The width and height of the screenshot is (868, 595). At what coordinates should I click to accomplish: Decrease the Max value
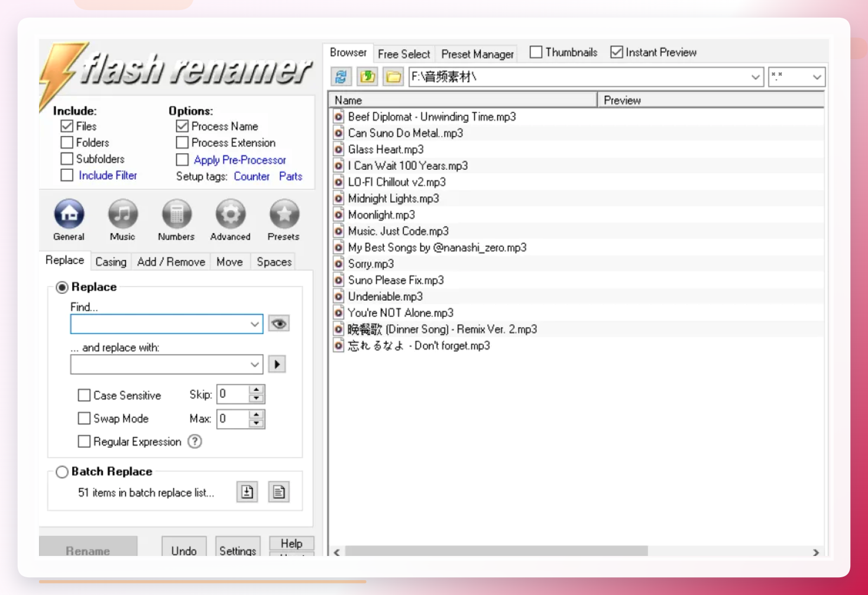pos(257,423)
